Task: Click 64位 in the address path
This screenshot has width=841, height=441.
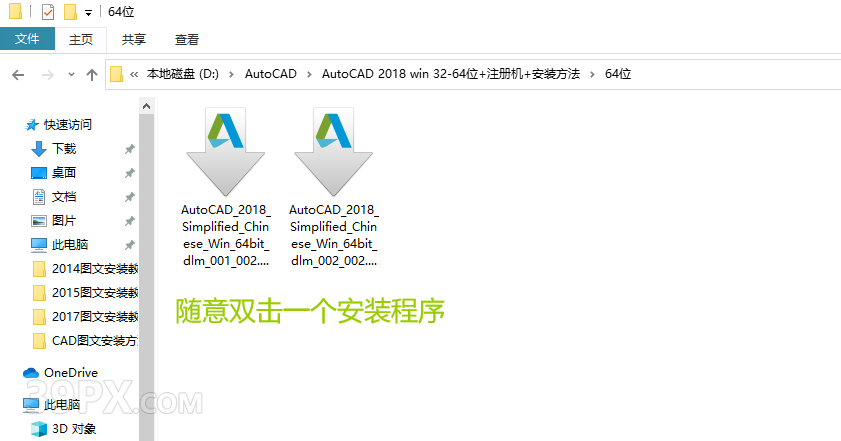Action: 618,74
